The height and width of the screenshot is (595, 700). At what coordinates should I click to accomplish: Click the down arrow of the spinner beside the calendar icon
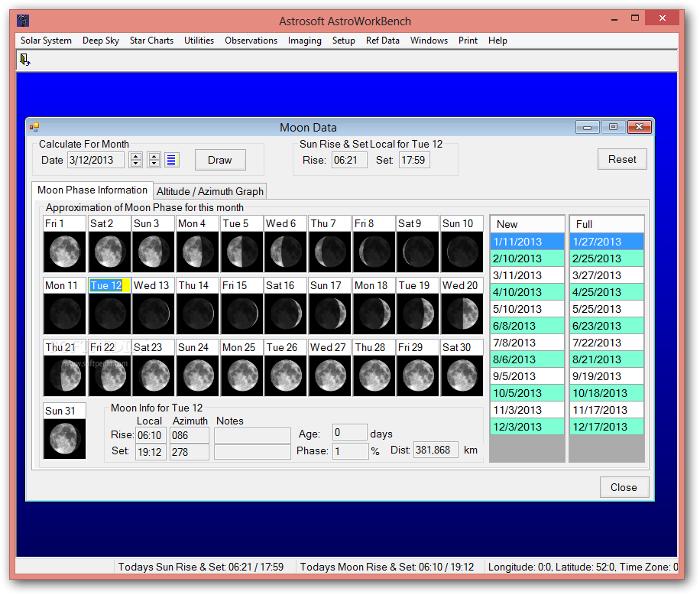pyautogui.click(x=154, y=164)
